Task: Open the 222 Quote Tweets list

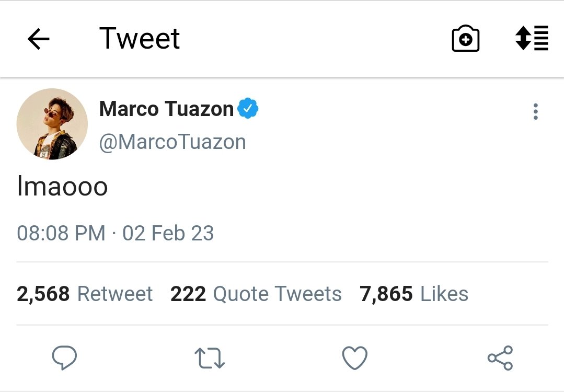Action: pos(256,294)
